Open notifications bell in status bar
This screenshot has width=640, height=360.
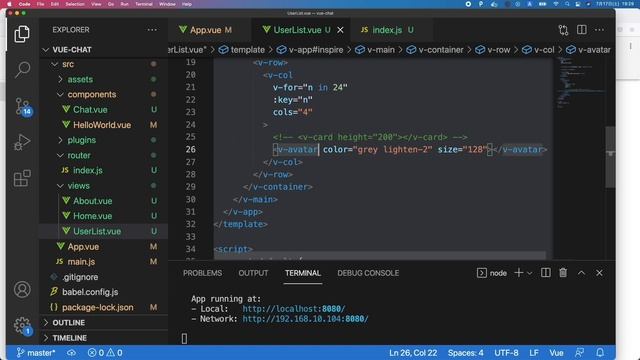600,353
